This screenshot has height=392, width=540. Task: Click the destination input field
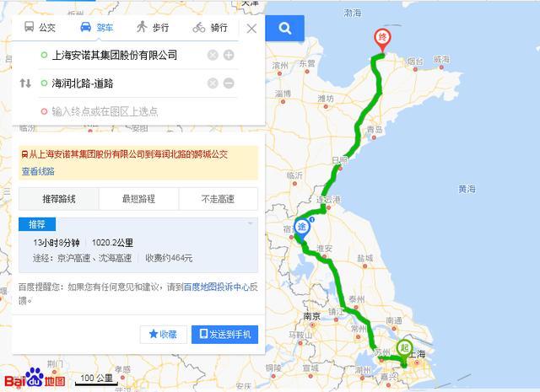pyautogui.click(x=138, y=111)
